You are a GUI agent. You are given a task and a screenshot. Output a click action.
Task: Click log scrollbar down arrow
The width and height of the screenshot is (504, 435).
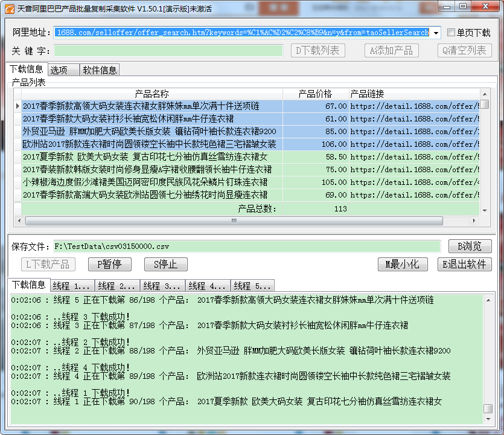coord(488,419)
